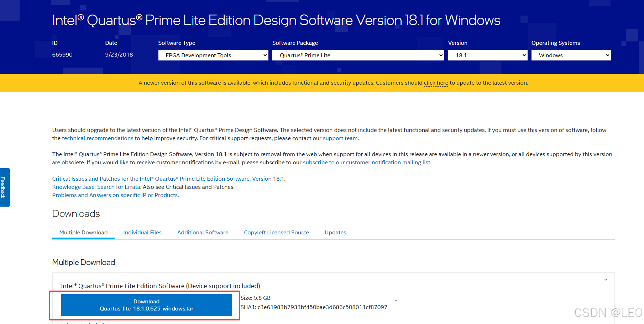Open the Feedback side tab
Viewport: 644px width, 324px height.
[5, 187]
